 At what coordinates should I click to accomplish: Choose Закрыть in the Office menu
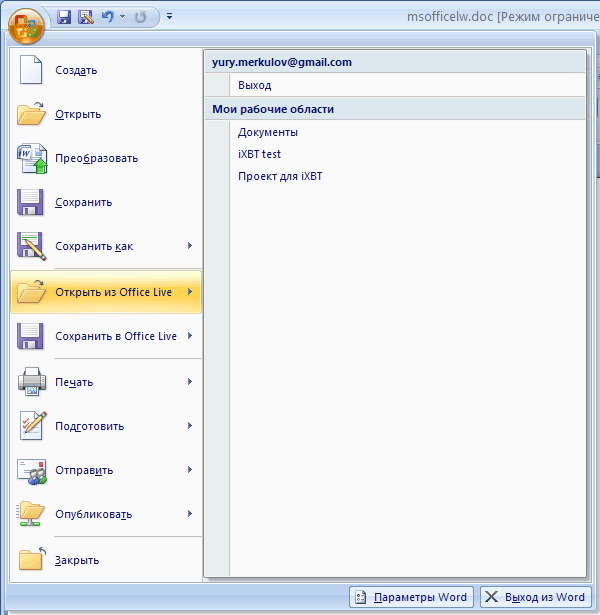[x=77, y=560]
